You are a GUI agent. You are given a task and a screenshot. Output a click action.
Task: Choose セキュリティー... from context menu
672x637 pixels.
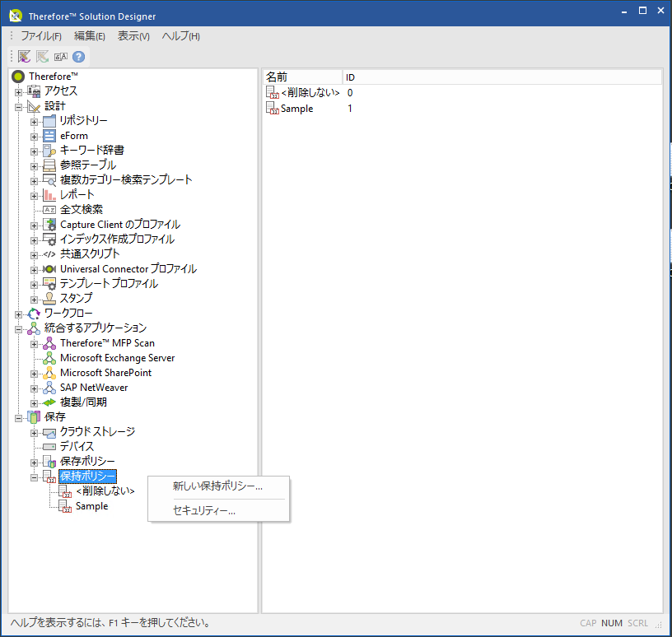click(218, 510)
